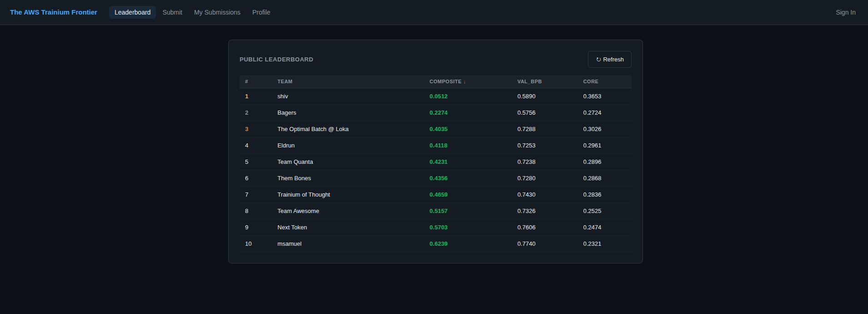Select team name Bagers
This screenshot has height=314, width=868.
click(x=287, y=113)
